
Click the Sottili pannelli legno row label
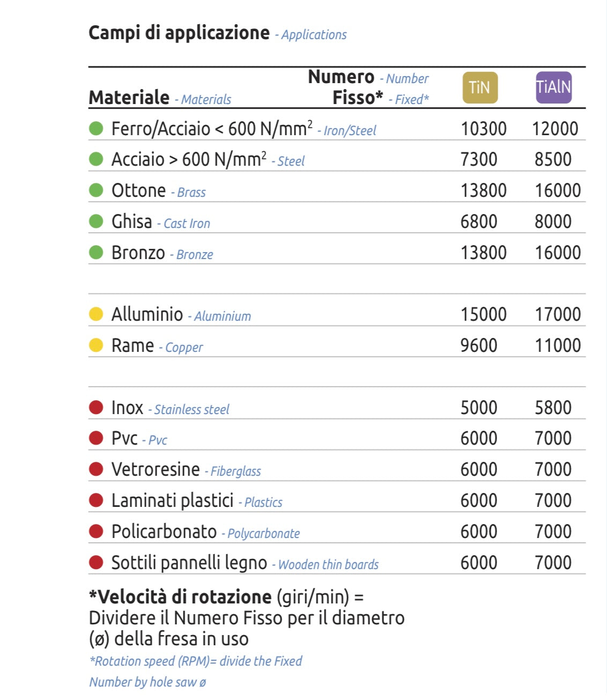(189, 563)
